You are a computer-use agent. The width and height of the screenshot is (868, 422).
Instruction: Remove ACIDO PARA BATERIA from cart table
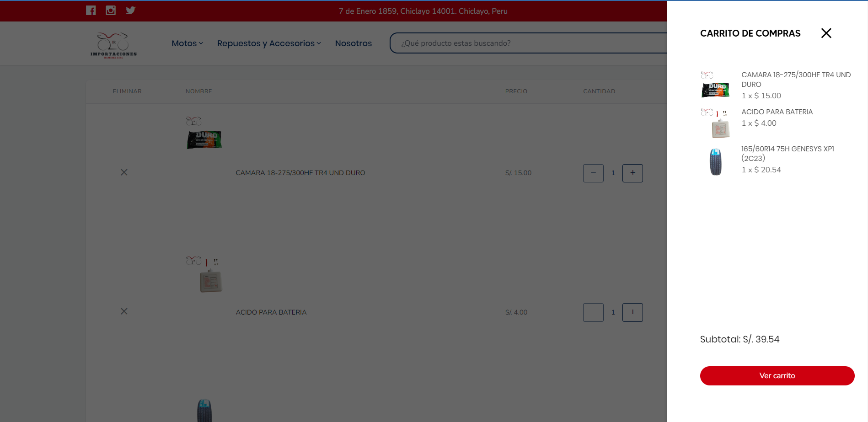[x=124, y=311]
